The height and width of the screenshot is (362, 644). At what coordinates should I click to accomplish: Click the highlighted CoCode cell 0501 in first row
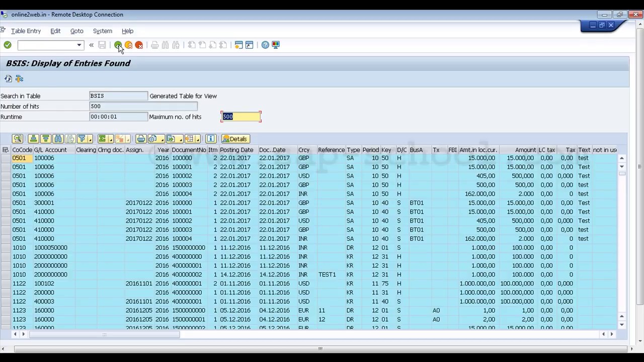pos(22,158)
